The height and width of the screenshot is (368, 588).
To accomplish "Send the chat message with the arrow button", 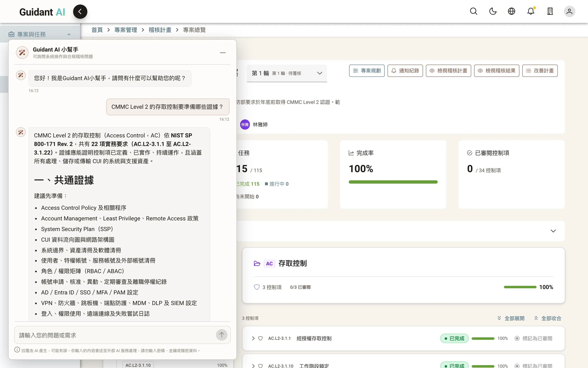I will pos(221,335).
